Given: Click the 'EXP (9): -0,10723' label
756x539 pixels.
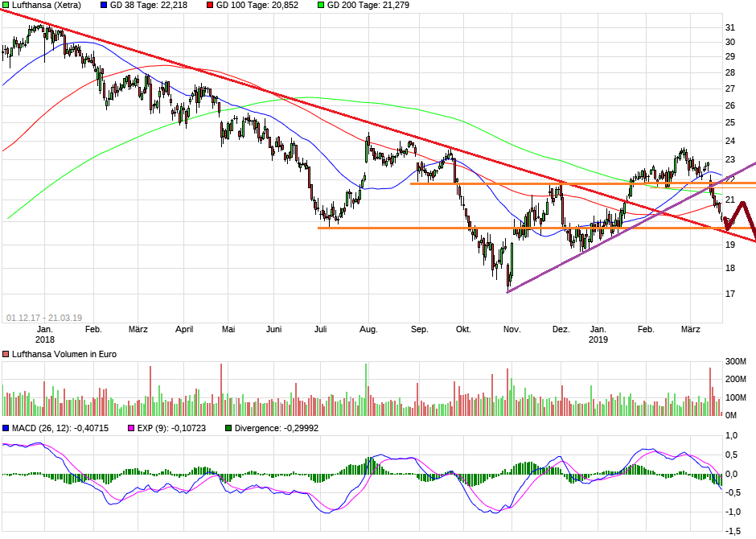Looking at the screenshot, I should tap(171, 428).
